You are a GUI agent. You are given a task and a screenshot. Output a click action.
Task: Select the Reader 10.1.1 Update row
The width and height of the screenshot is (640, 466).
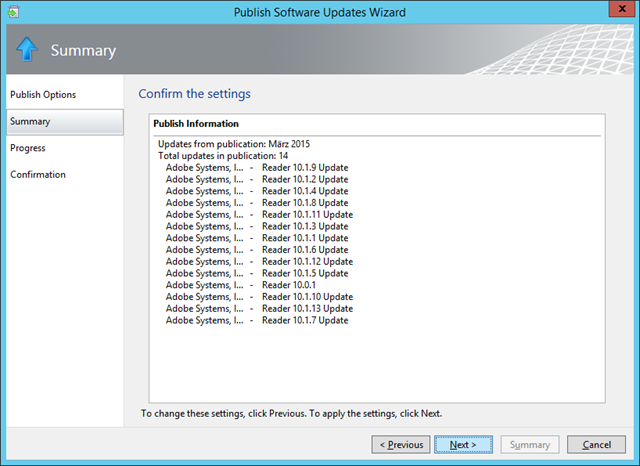point(257,238)
